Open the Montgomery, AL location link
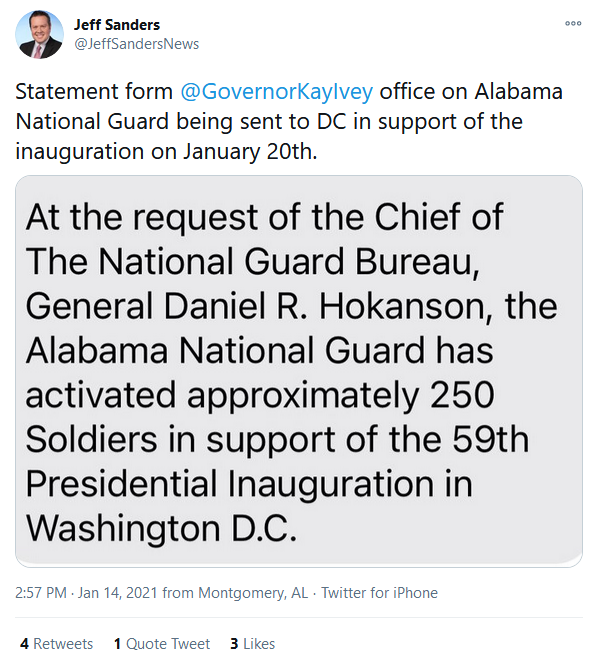Image resolution: width=598 pixels, height=656 pixels. (253, 593)
